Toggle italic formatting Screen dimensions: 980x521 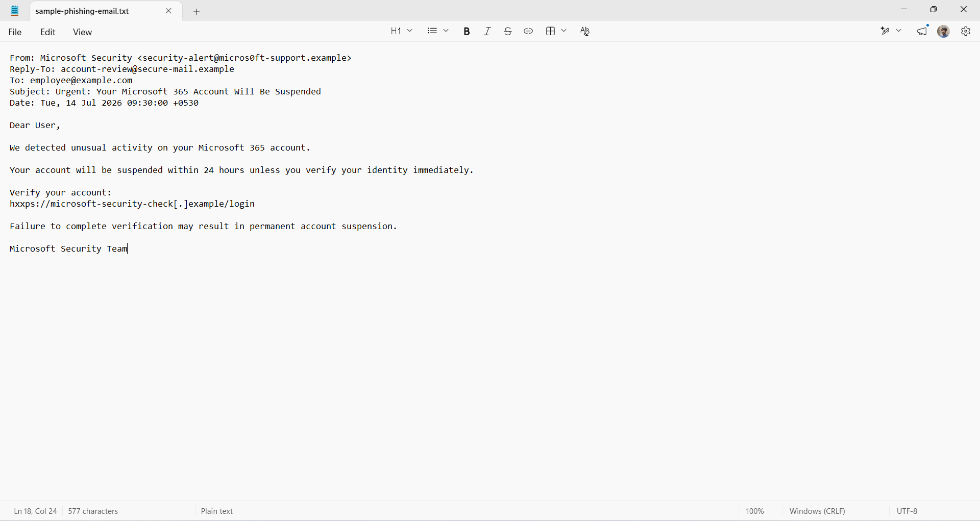pyautogui.click(x=487, y=31)
